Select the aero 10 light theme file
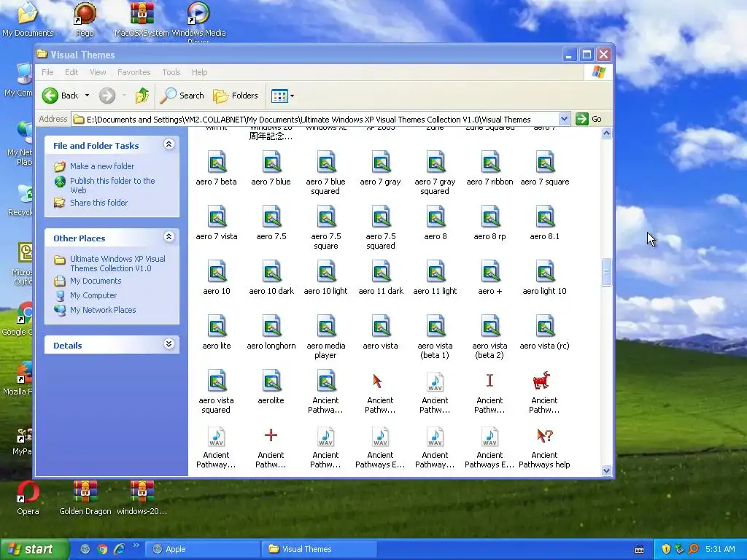This screenshot has height=560, width=747. (x=326, y=278)
